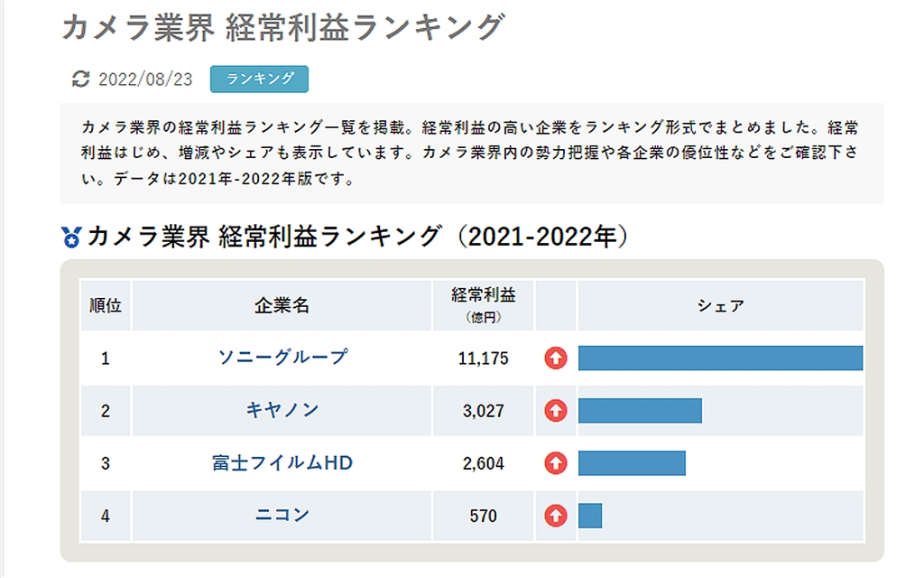Click the Canon share bar

(640, 411)
